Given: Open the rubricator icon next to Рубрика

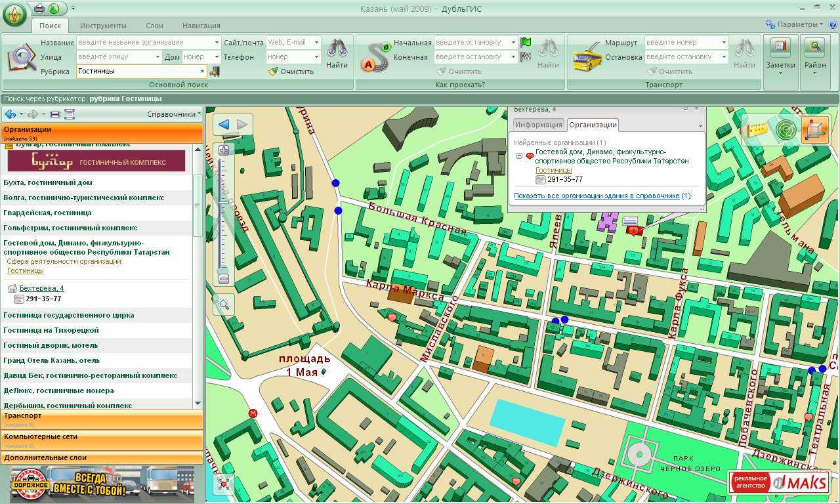Looking at the screenshot, I should click(214, 71).
